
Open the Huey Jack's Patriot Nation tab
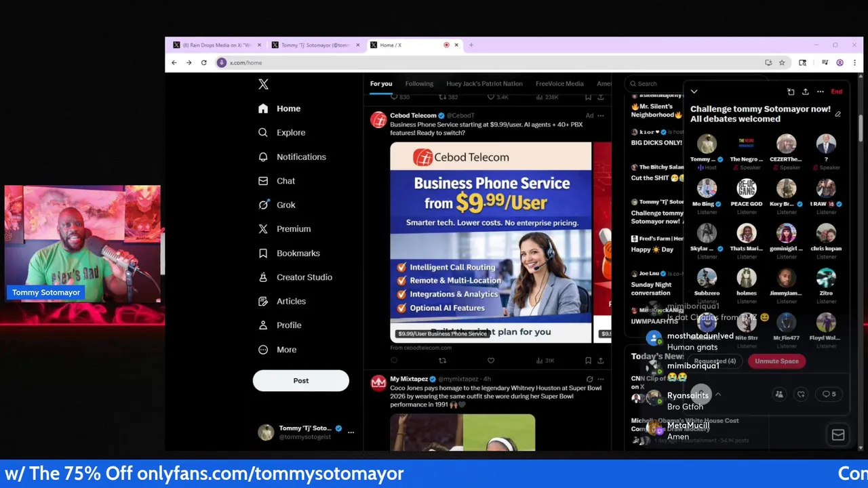(x=484, y=83)
